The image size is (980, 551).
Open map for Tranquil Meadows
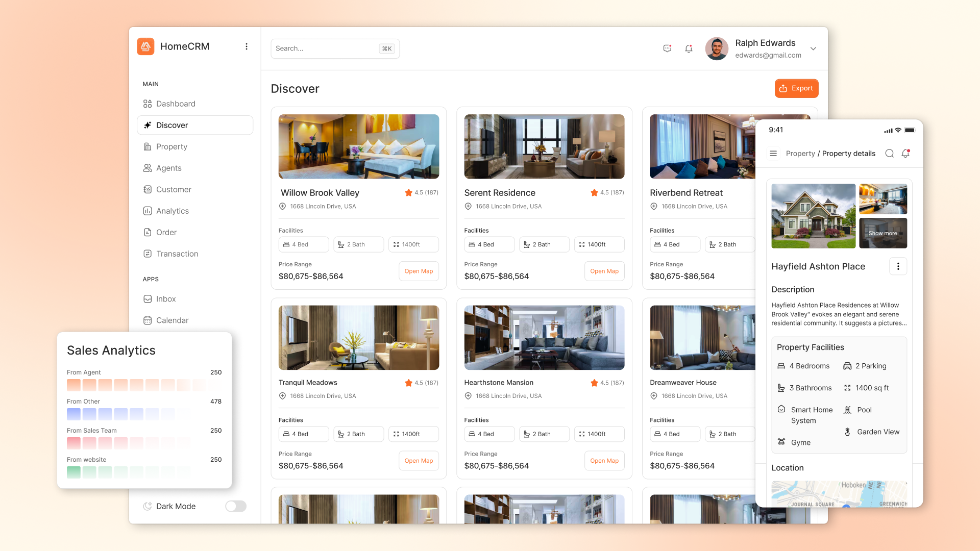click(x=419, y=461)
